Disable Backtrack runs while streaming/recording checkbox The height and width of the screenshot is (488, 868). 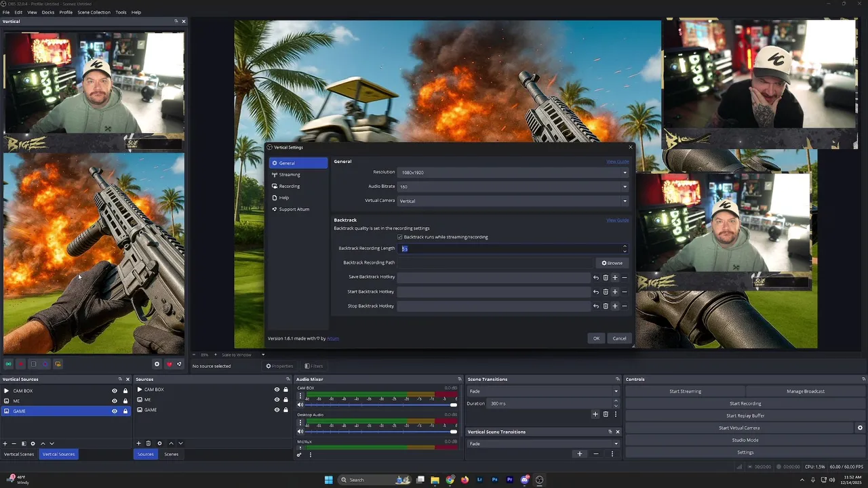click(400, 237)
